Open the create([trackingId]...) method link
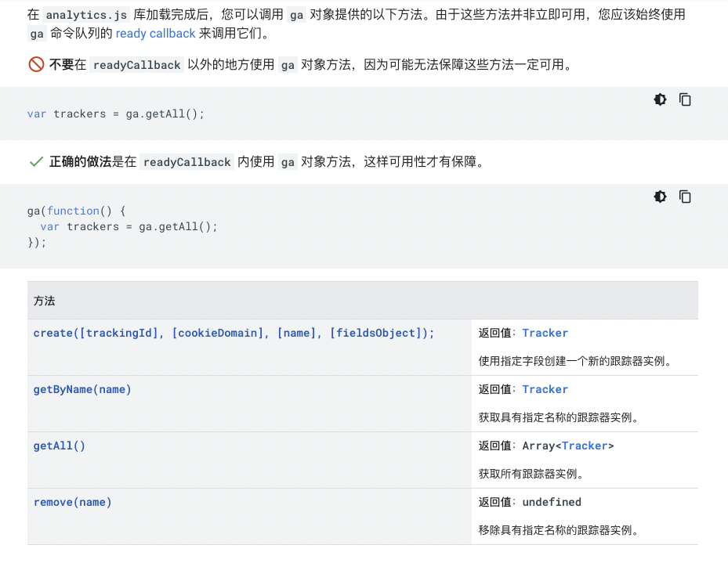Viewport: 728px width, 563px height. pyautogui.click(x=234, y=333)
